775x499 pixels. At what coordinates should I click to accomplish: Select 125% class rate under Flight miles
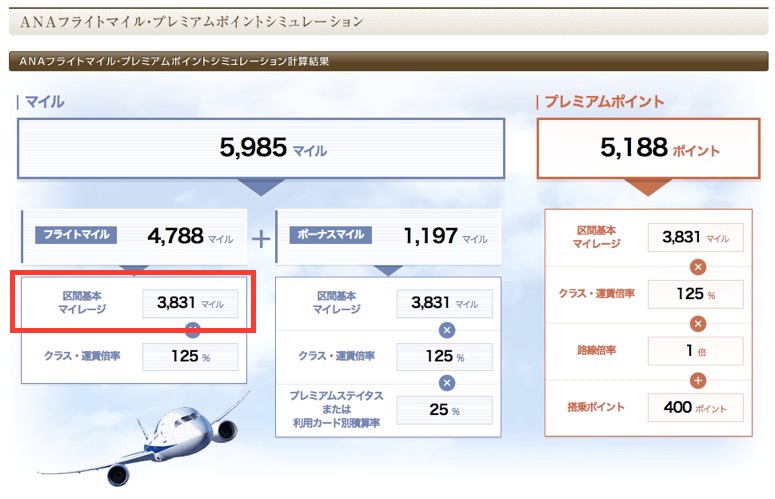click(190, 356)
